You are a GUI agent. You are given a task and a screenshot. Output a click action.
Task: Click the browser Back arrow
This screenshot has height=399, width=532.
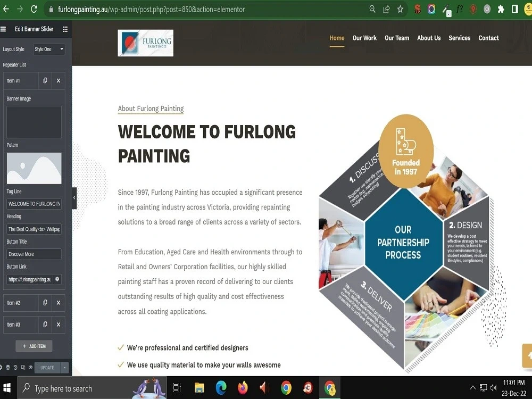point(6,9)
